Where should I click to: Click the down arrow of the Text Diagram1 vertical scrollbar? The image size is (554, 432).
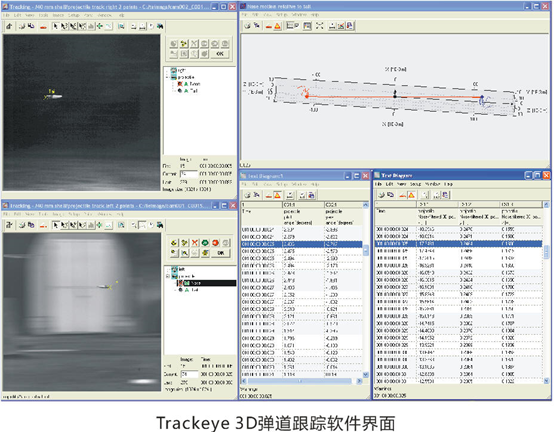[366, 375]
